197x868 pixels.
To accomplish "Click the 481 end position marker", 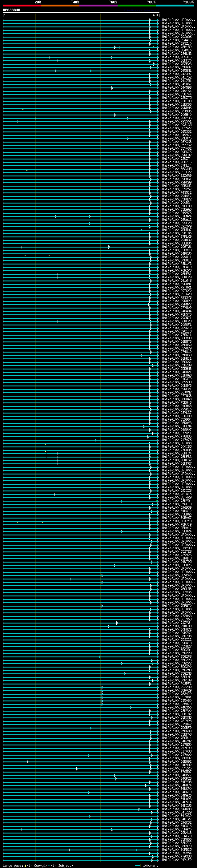I will (x=155, y=15).
